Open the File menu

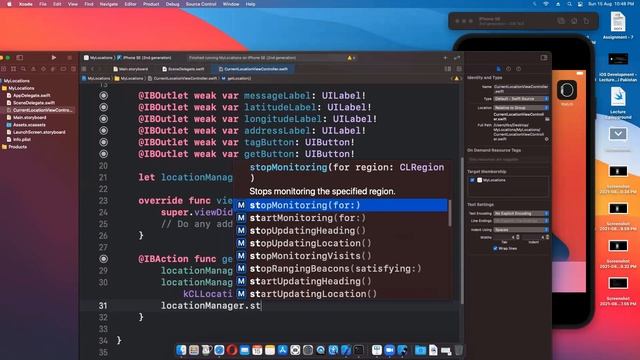(43, 4)
